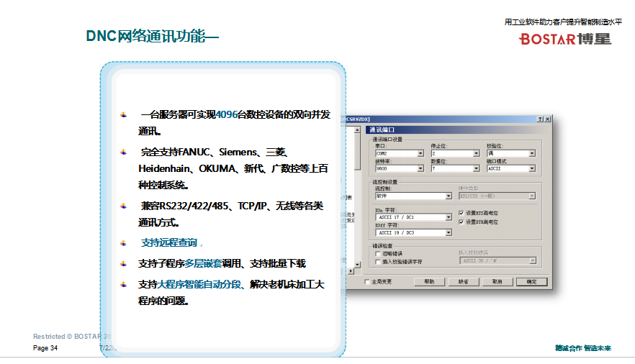635x364 pixels.
Task: Click the bullet icon beside 兼容RS232/422/485
Action: [124, 206]
